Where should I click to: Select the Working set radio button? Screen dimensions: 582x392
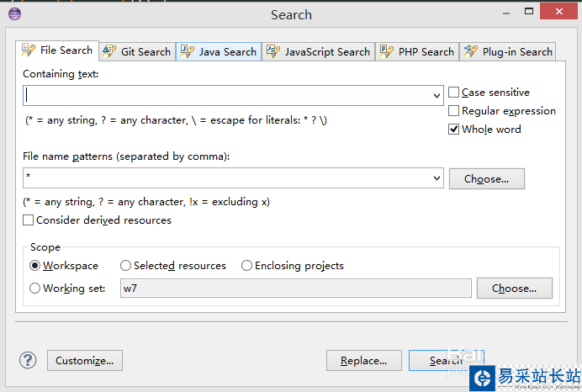[35, 289]
